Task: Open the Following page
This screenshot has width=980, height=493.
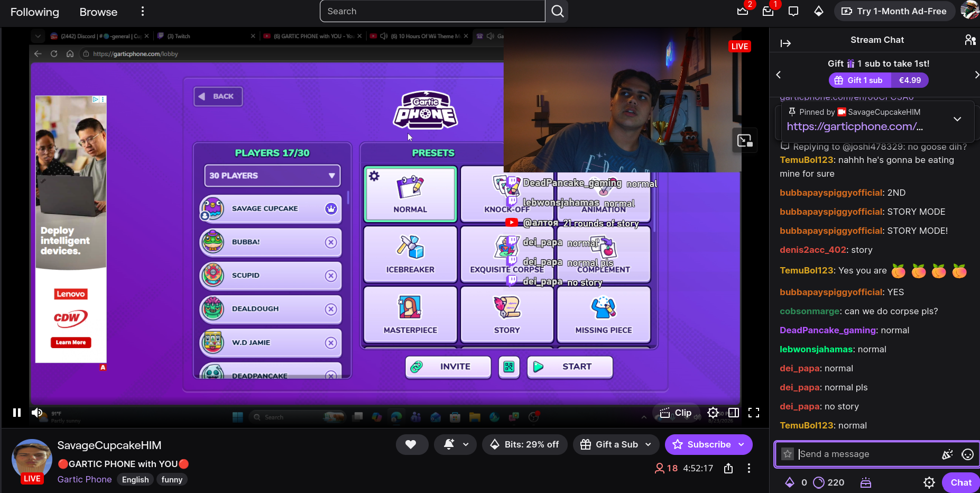Action: tap(35, 12)
